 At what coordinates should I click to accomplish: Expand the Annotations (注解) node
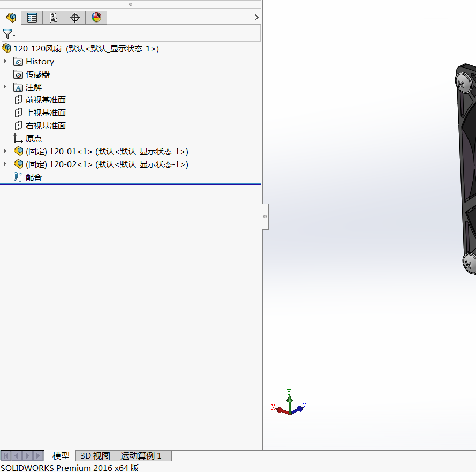(x=5, y=87)
